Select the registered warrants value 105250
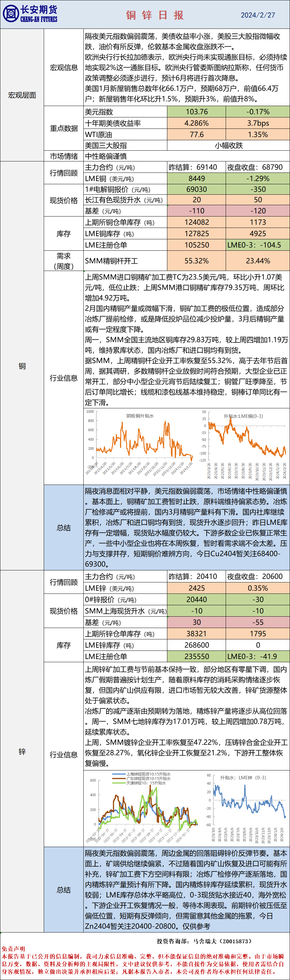Screen dimensions: 290x980 [x=197, y=245]
